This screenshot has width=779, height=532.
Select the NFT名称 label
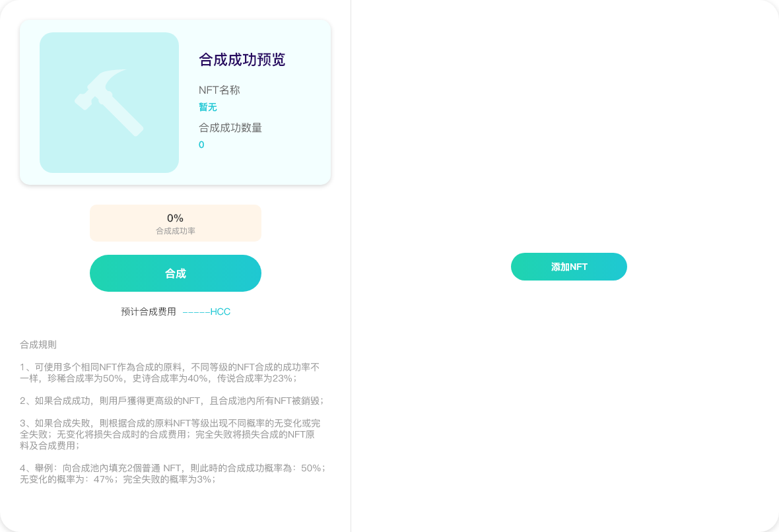[x=219, y=90]
